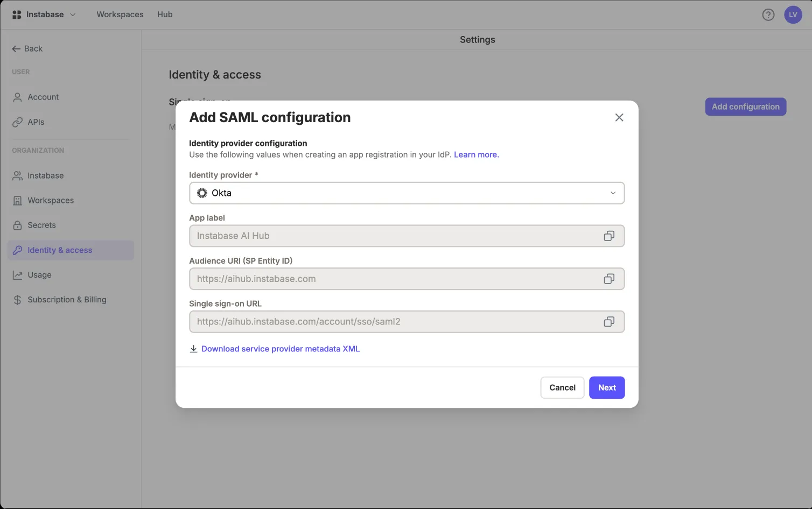Click the Secrets lock icon
This screenshot has width=812, height=509.
(x=17, y=225)
